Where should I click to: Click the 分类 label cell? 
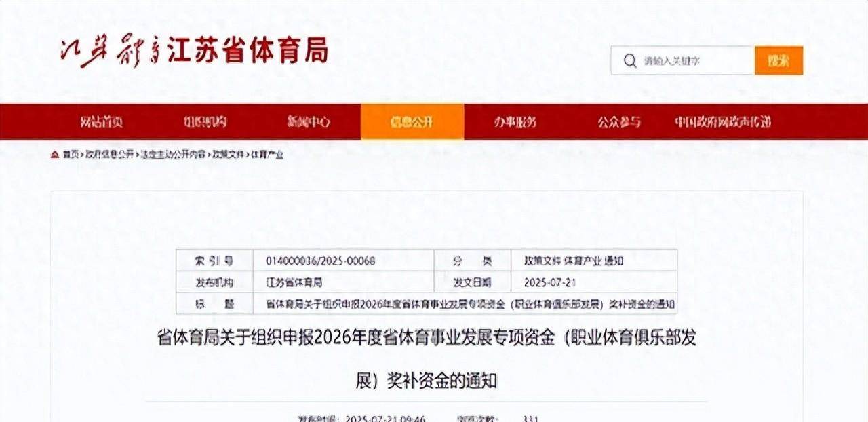(x=473, y=261)
